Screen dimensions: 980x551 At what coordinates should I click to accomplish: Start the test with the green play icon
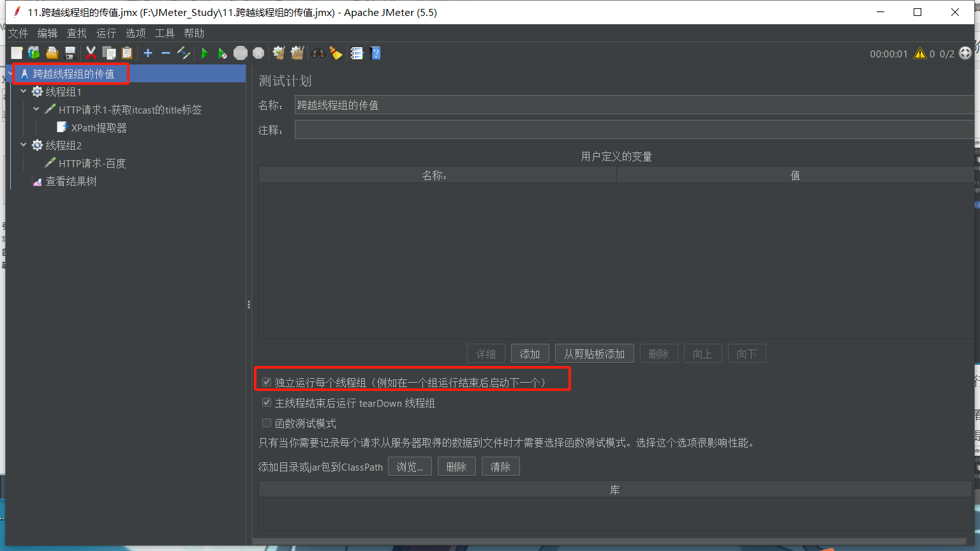pyautogui.click(x=205, y=53)
